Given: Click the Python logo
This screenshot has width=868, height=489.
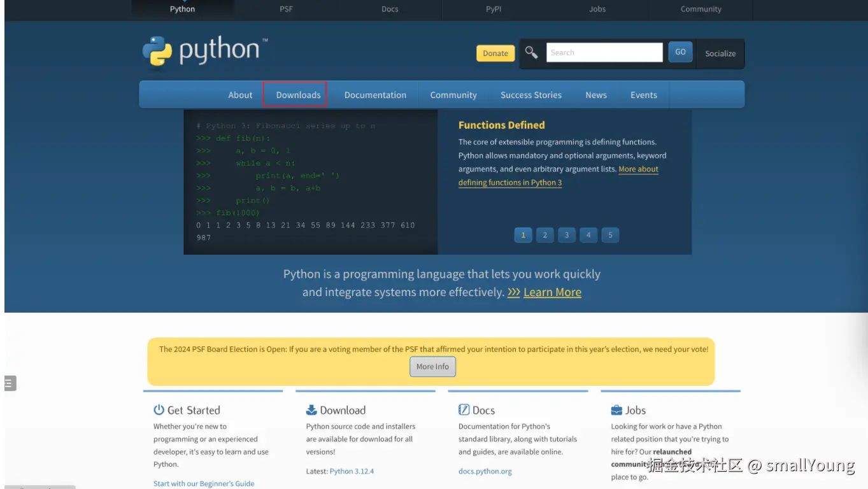Looking at the screenshot, I should (x=205, y=51).
